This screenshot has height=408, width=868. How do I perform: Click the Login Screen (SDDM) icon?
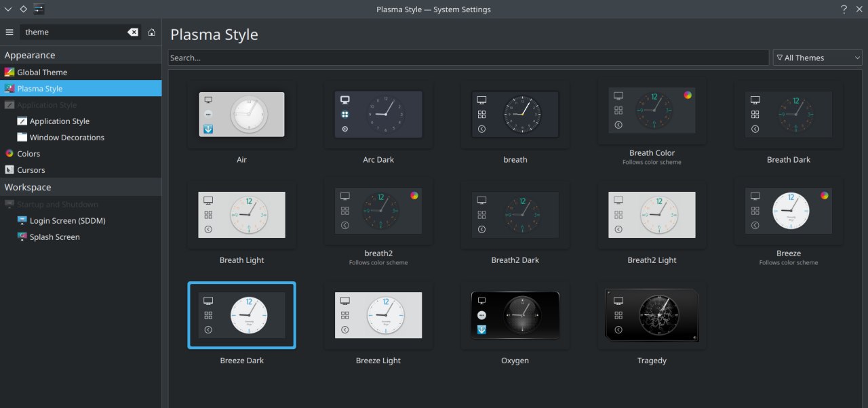(22, 220)
